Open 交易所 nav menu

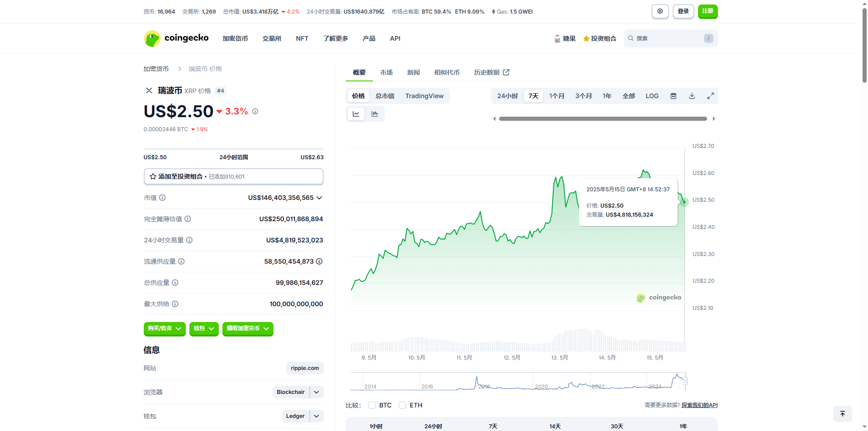[272, 38]
